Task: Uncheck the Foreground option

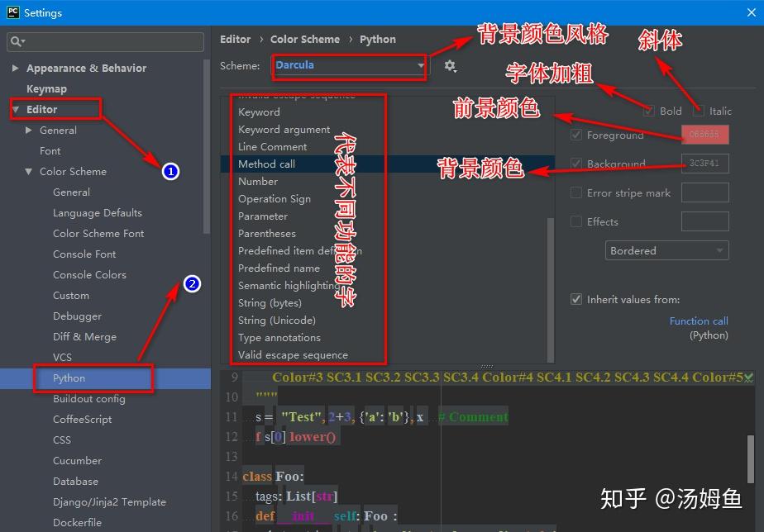Action: coord(575,135)
